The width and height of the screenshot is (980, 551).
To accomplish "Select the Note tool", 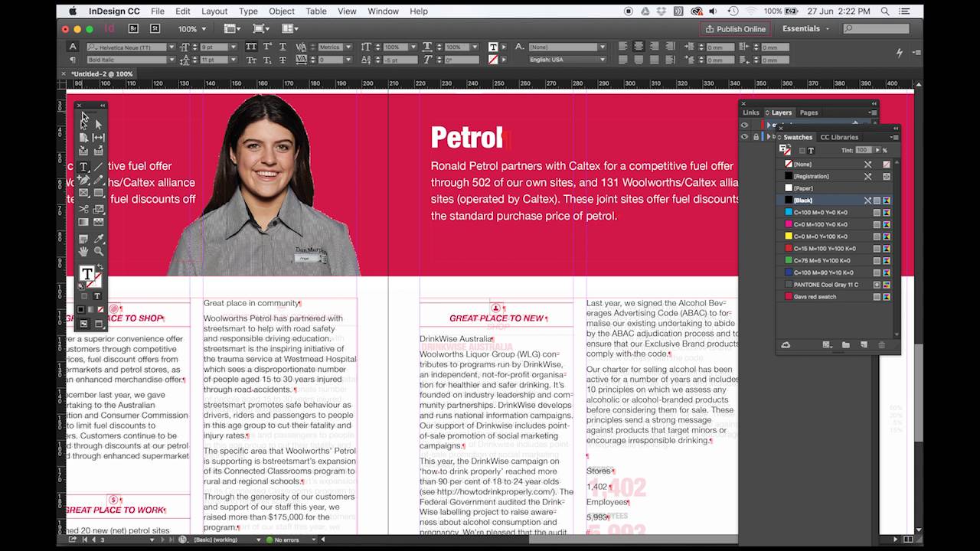I will (x=83, y=239).
